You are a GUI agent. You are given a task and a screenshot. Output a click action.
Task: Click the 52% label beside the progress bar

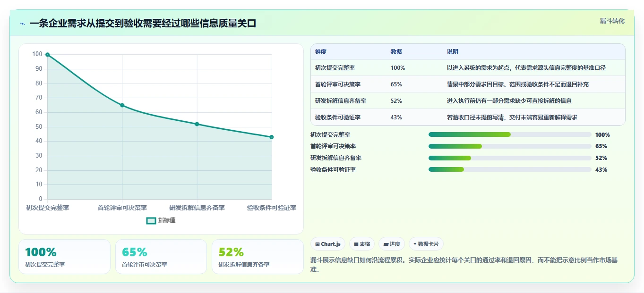click(601, 158)
